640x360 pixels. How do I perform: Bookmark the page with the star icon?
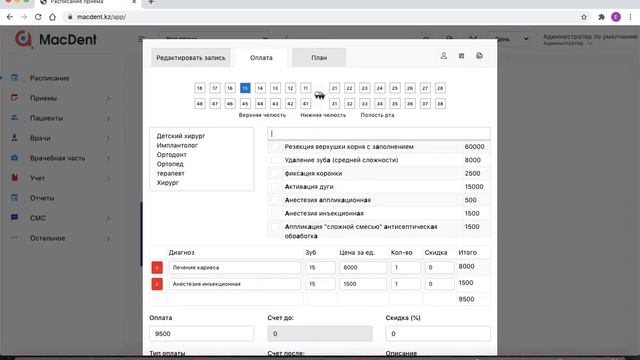pyautogui.click(x=584, y=17)
